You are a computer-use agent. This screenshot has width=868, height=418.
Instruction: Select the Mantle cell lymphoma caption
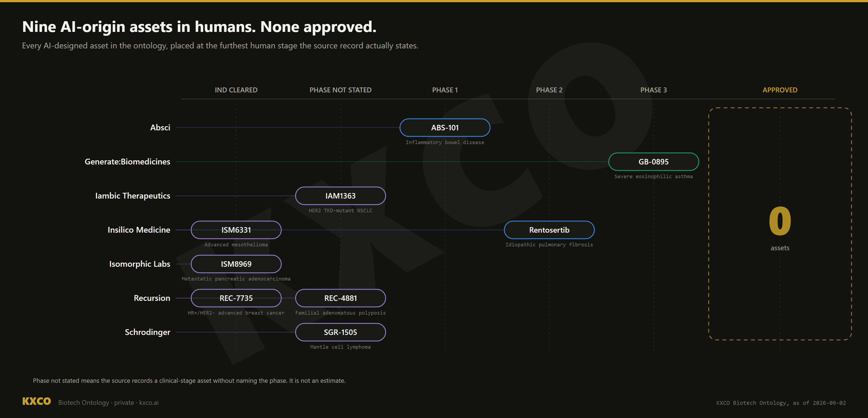pos(340,347)
